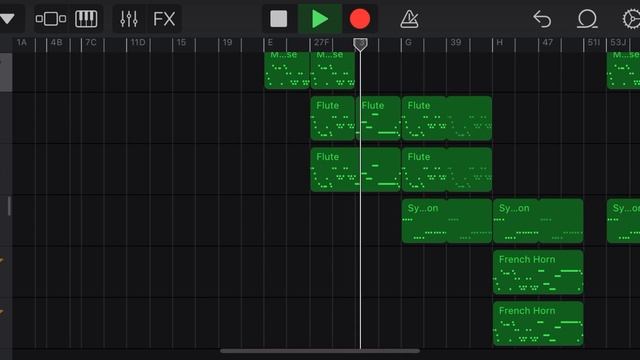Select the lower French Horn region
640x360 pixels.
pos(538,324)
